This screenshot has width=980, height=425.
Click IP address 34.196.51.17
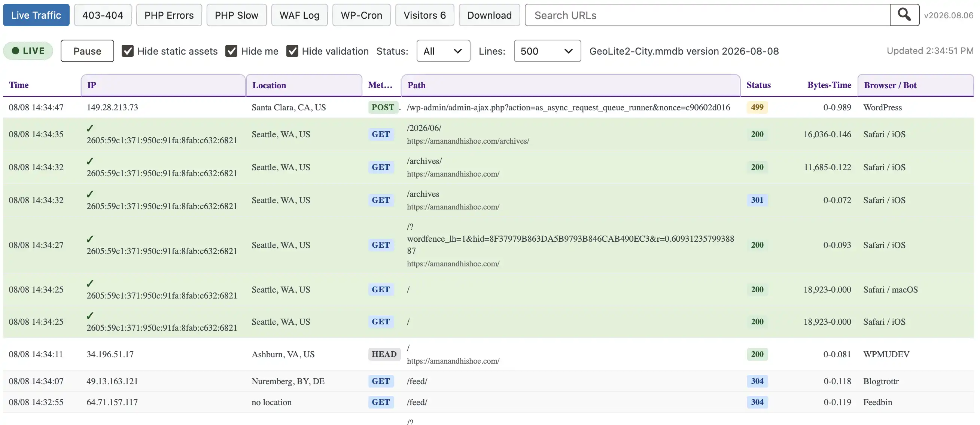[110, 354]
